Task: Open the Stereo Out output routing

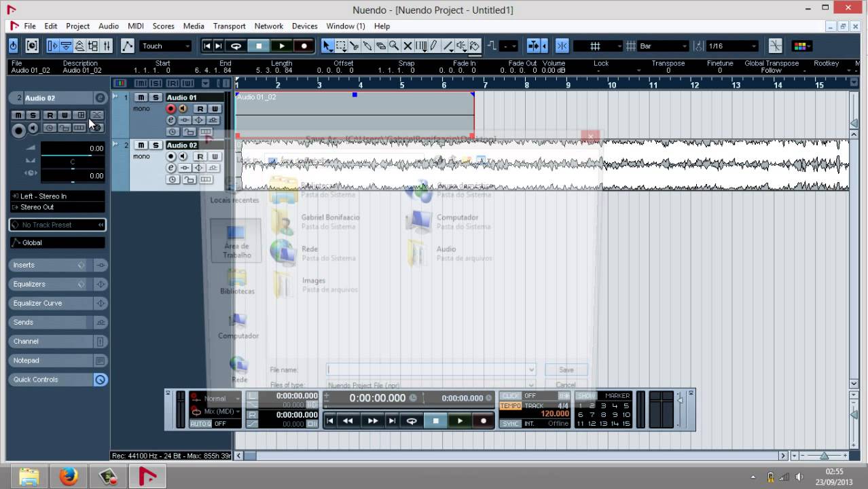Action: click(57, 207)
